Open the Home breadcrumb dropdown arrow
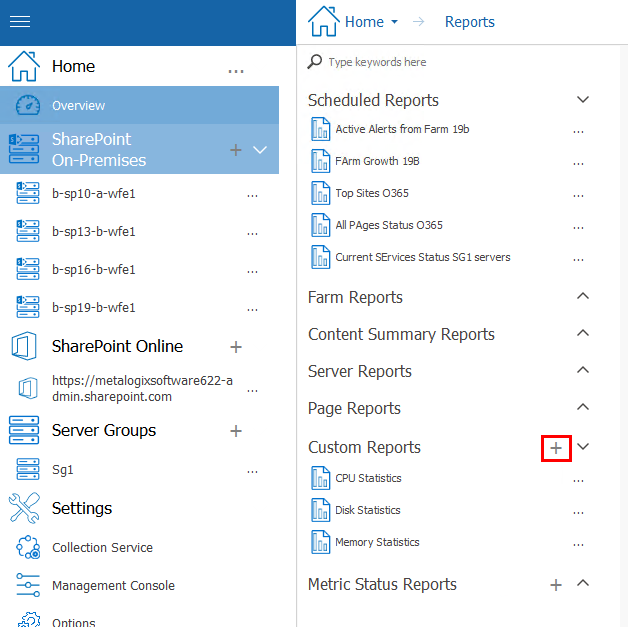 point(395,22)
